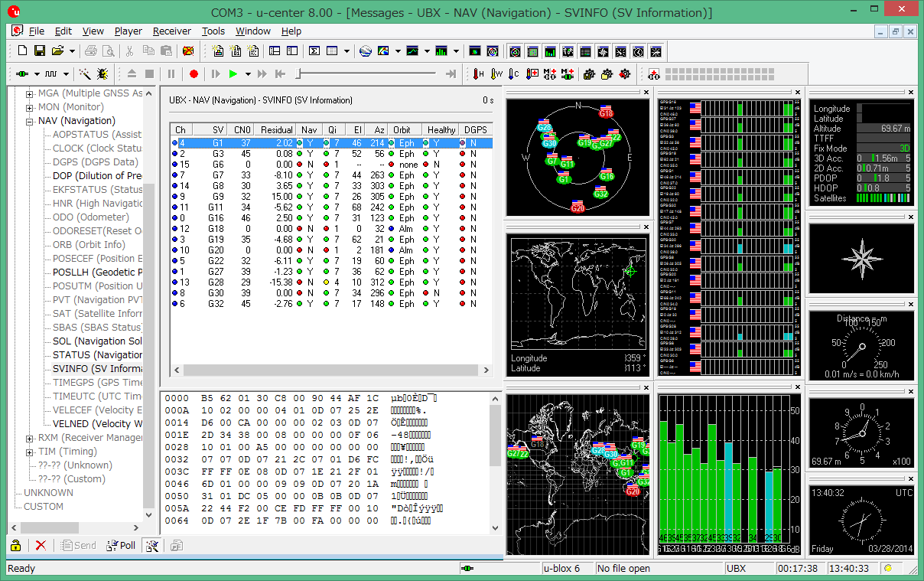Select the G16 satellite row
This screenshot has width=924, height=581.
pyautogui.click(x=330, y=218)
